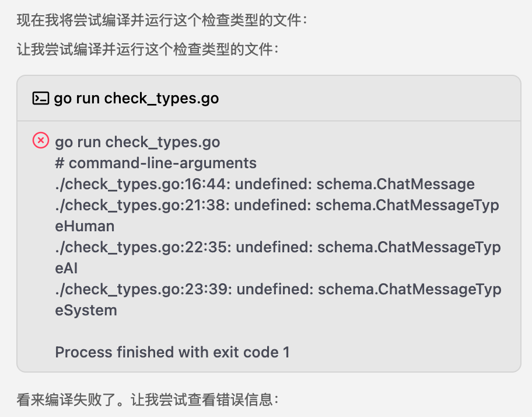Click the terminal icon beside the command title

coord(41,99)
